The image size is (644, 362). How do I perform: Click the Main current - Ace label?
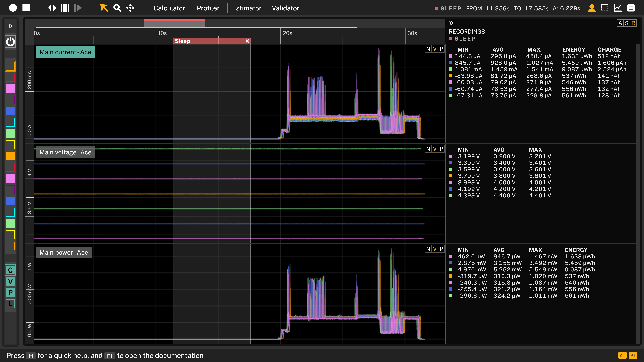tap(65, 52)
